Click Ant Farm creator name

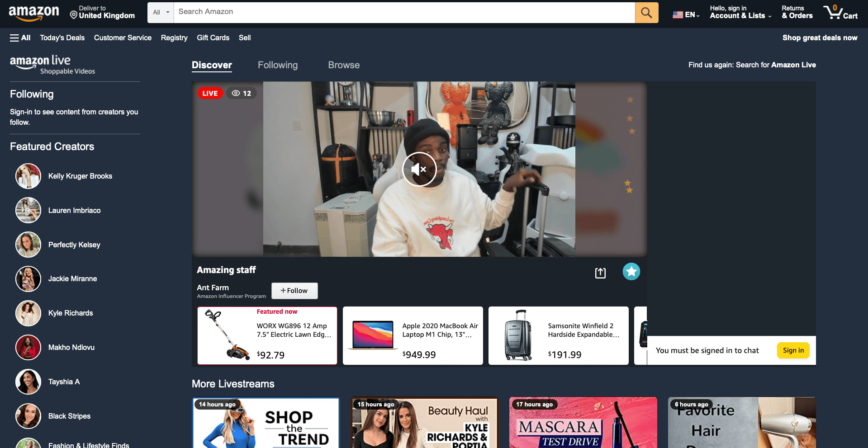213,288
